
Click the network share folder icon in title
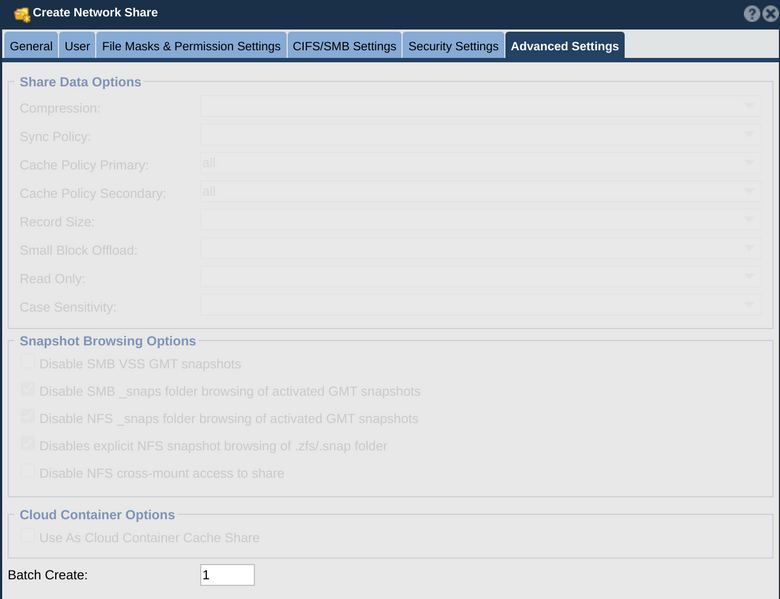click(x=22, y=14)
